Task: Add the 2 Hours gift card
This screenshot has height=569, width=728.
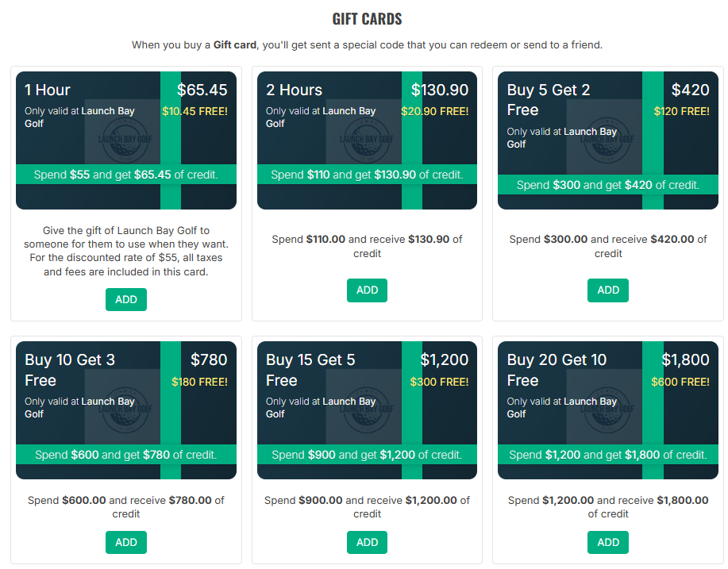Action: [367, 290]
